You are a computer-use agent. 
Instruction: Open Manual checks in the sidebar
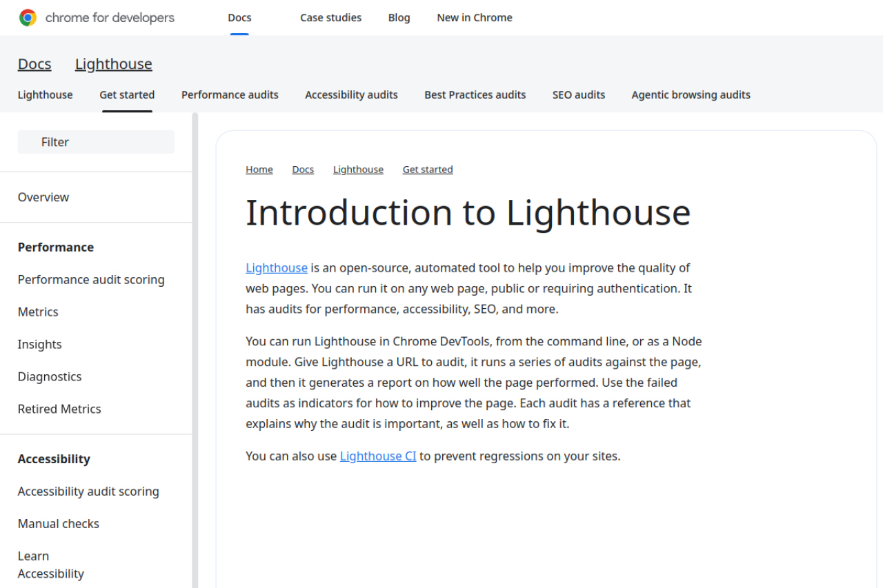tap(59, 524)
